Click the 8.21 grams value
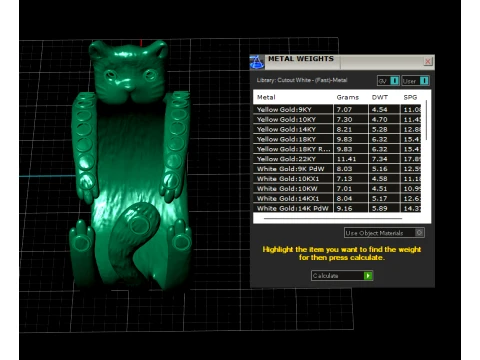Image resolution: width=480 pixels, height=360 pixels. point(344,129)
